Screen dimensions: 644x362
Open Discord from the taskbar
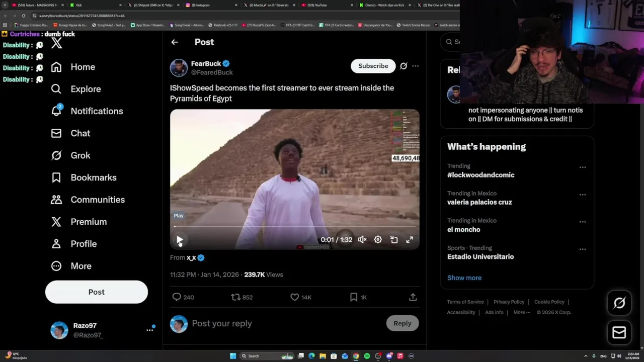pyautogui.click(x=389, y=356)
